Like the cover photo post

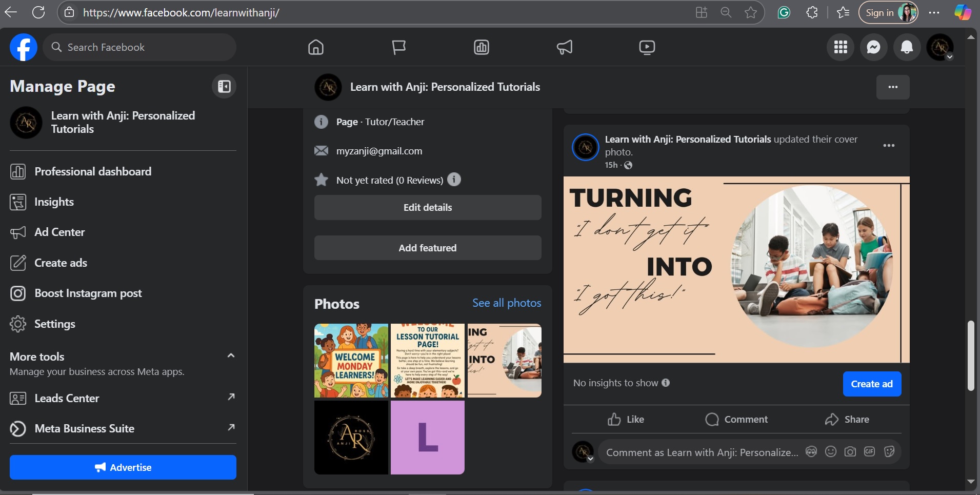[626, 419]
